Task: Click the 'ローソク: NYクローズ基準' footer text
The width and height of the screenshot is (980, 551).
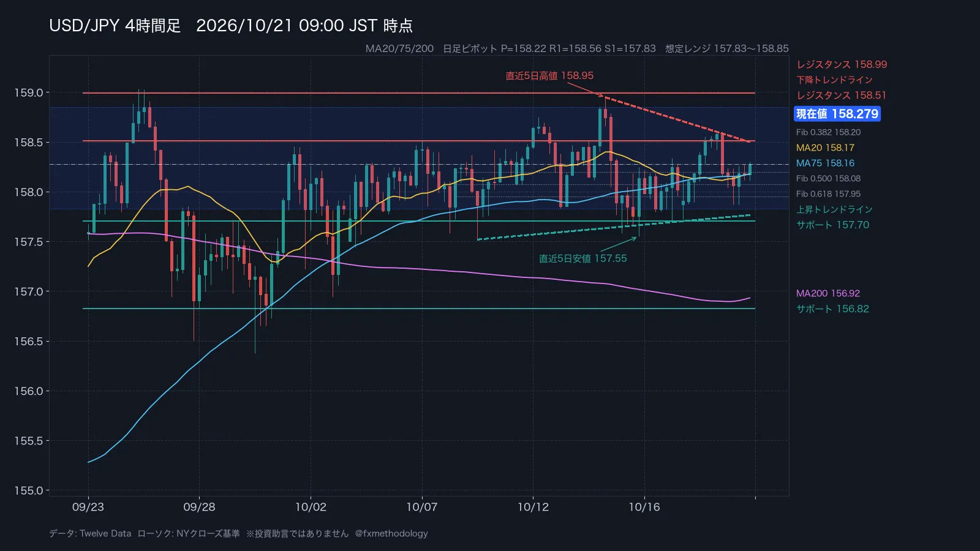Action: (x=189, y=533)
